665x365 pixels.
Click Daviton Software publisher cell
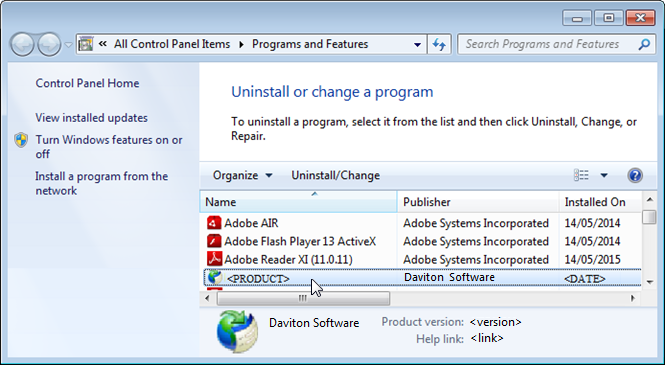point(449,277)
